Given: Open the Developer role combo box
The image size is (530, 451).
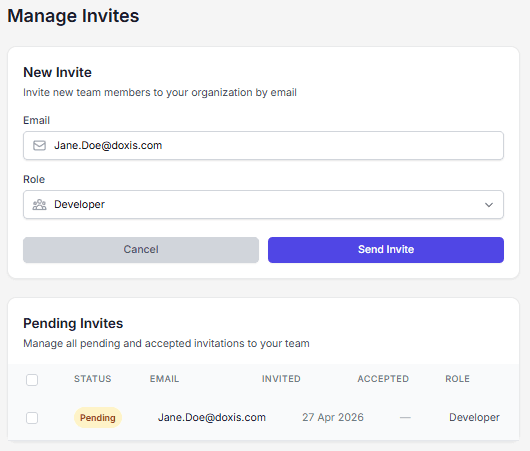Looking at the screenshot, I should point(263,205).
